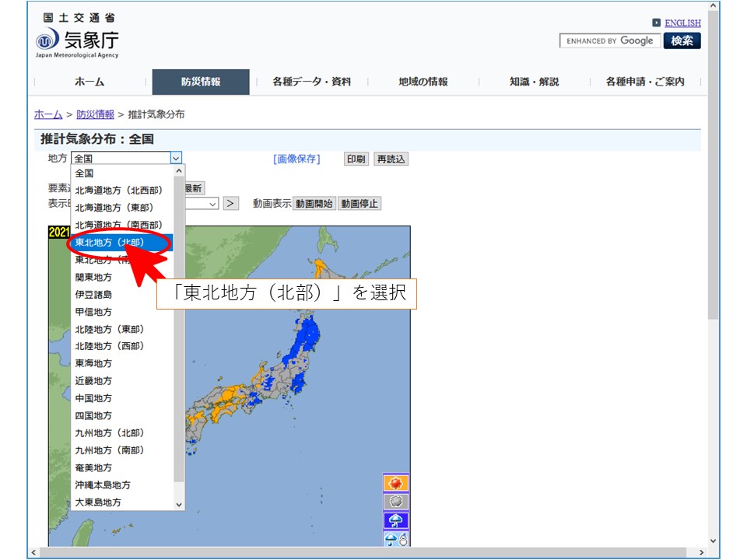Open the 防災情報 navigation tab

(201, 82)
